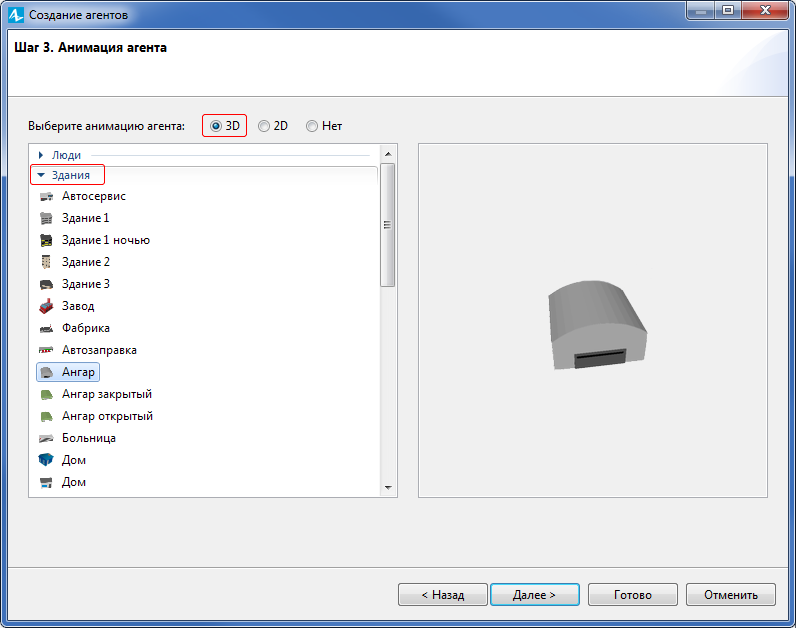This screenshot has width=796, height=628.
Task: Cancel with the Отменить button
Action: pos(731,594)
